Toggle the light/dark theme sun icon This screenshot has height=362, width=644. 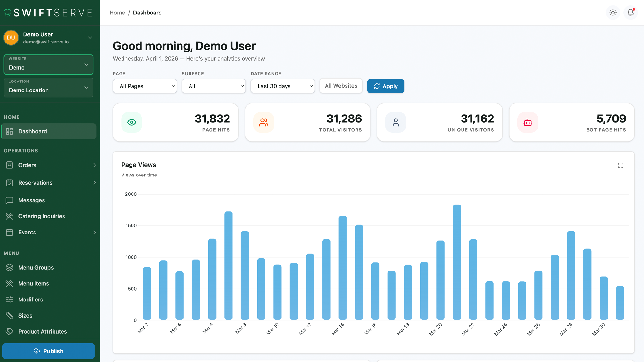613,13
